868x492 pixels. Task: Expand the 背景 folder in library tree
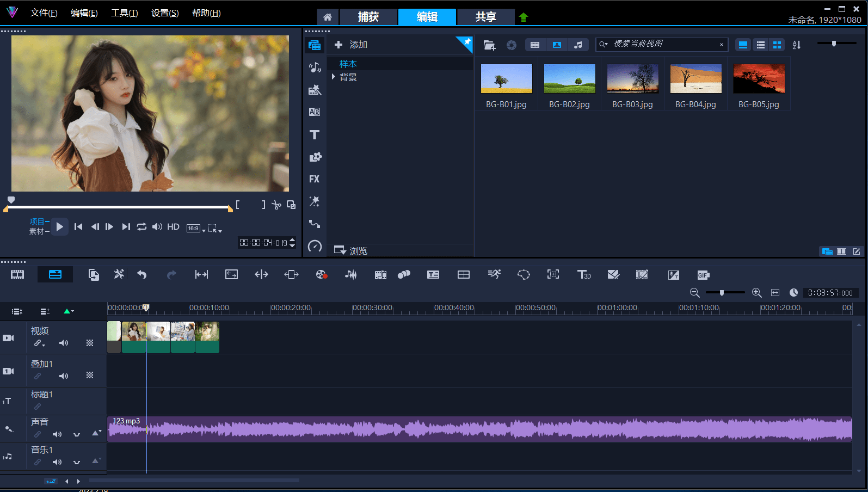(x=334, y=77)
